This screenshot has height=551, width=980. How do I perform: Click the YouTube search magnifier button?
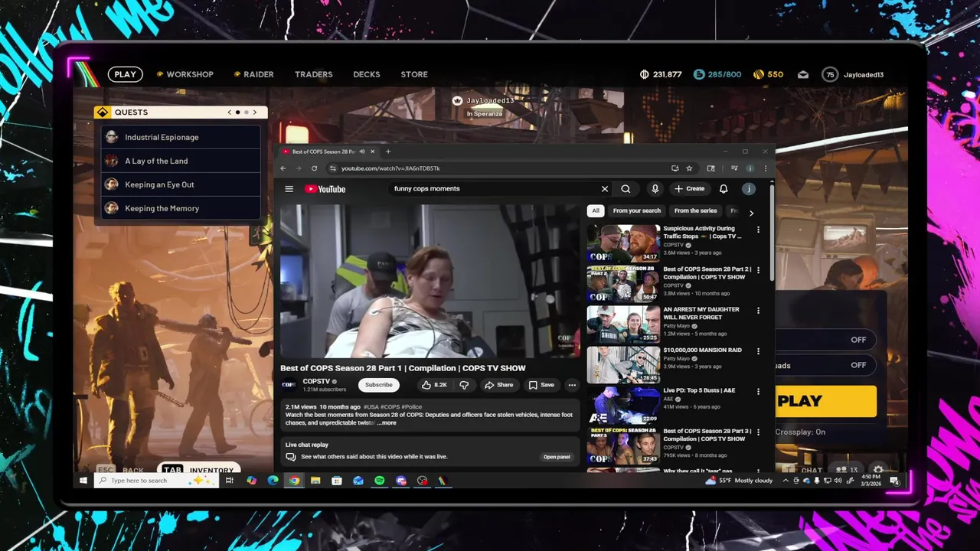[626, 189]
